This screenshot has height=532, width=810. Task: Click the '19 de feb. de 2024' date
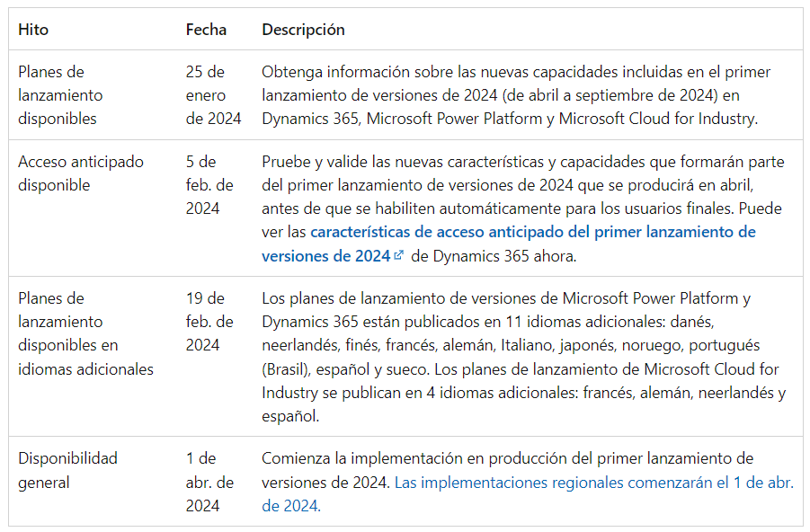pos(209,322)
